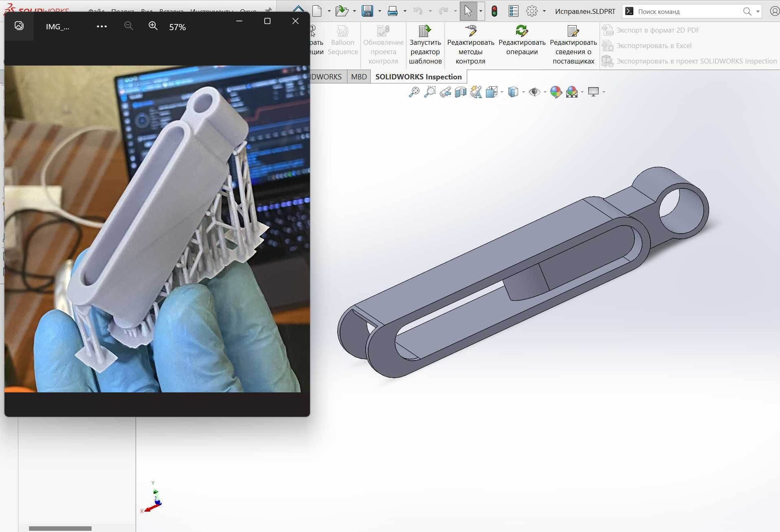Click Экспортировать в Excel
Screen dimensions: 780x532
point(647,46)
